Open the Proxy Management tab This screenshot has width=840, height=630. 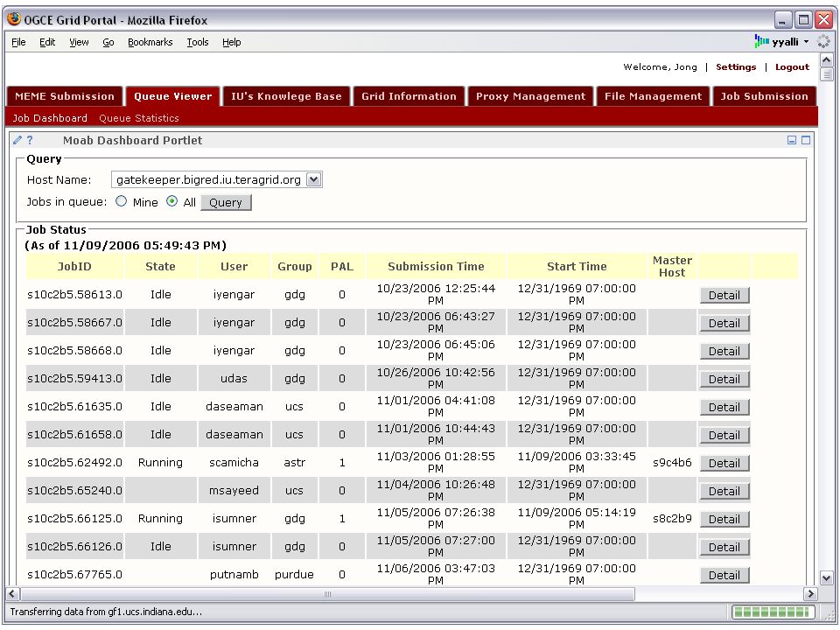pos(531,96)
